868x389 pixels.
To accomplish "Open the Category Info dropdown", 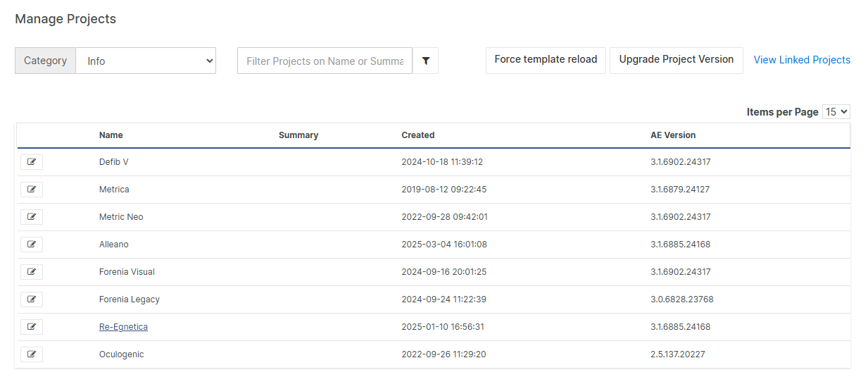I will tap(146, 61).
